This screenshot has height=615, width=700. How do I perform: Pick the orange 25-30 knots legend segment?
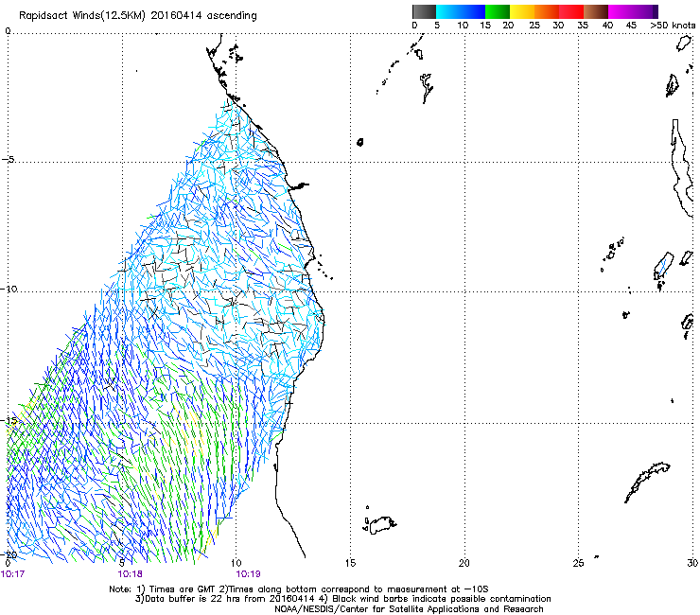click(x=547, y=11)
